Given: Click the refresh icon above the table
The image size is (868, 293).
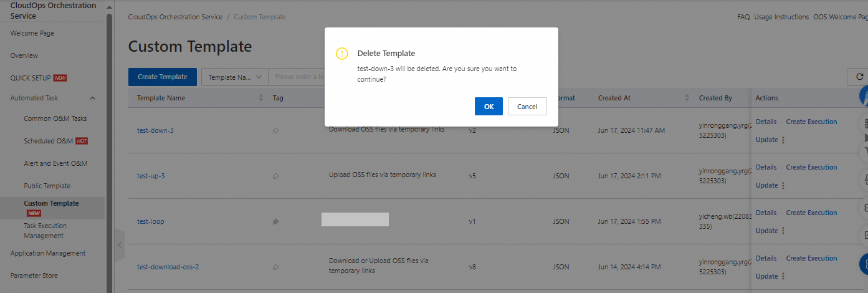Looking at the screenshot, I should 860,77.
